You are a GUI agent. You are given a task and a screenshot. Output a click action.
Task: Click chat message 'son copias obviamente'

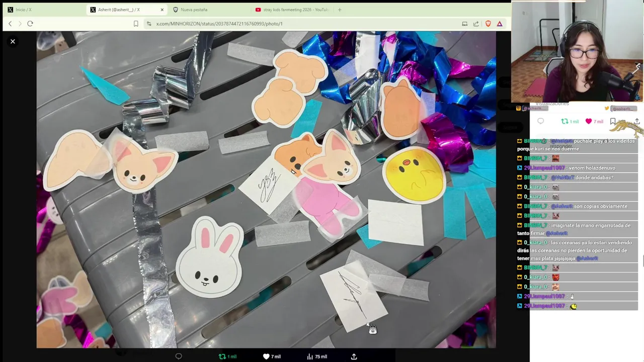[601, 206]
